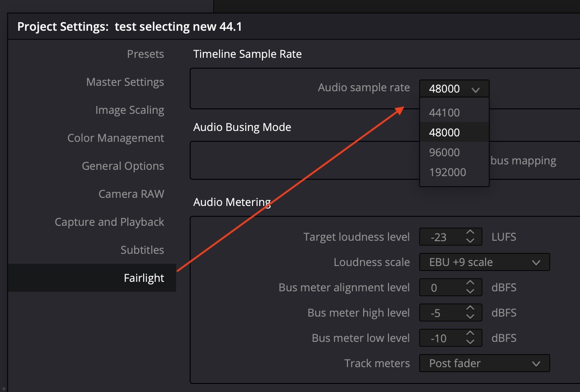Go to Master Settings section

pyautogui.click(x=125, y=82)
